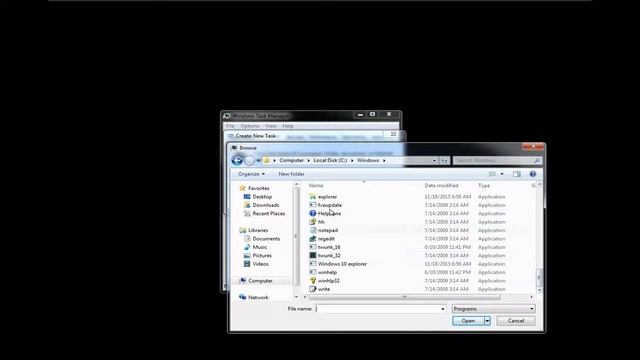The width and height of the screenshot is (640, 360).
Task: Click the horizontal scrollbar of file list
Action: (404, 297)
